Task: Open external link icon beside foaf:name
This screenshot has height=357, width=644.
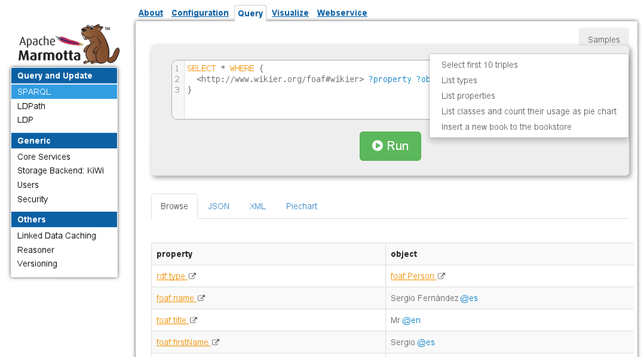Action: 201,298
